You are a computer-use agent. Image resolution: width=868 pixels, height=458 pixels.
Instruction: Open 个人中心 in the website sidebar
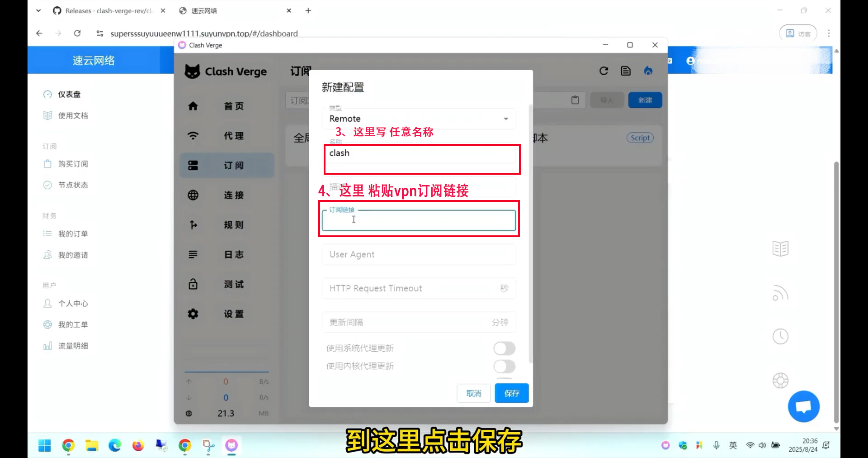point(72,303)
